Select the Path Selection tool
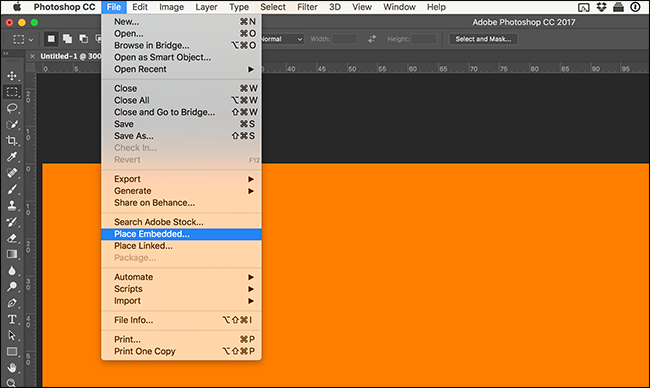Screen dimensions: 650x388 (12, 335)
